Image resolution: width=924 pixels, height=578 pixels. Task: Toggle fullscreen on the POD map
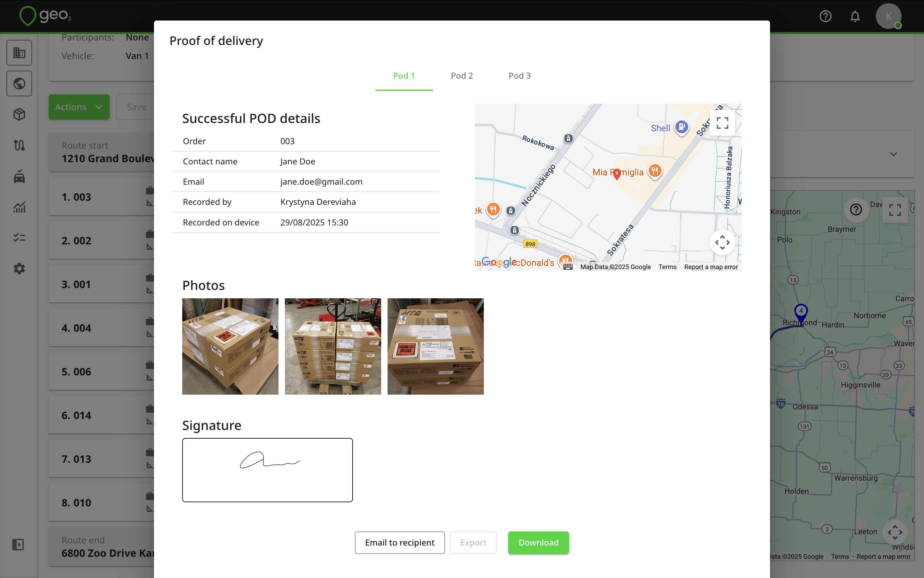[x=723, y=123]
